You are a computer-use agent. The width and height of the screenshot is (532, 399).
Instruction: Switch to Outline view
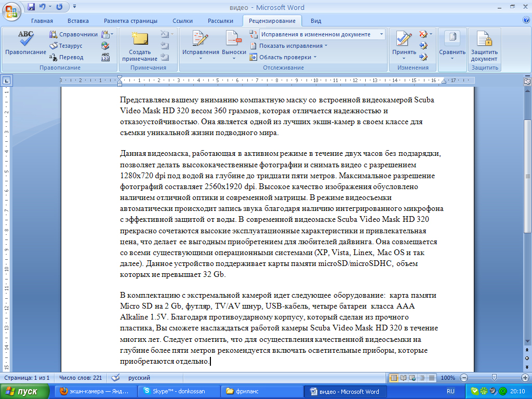point(422,378)
